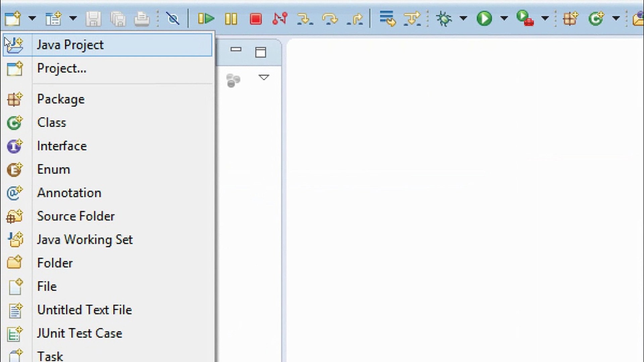
Task: Click the Run External Tools icon
Action: click(x=525, y=18)
